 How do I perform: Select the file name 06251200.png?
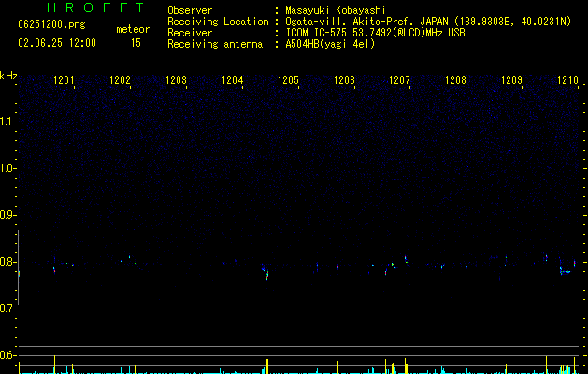coord(51,24)
